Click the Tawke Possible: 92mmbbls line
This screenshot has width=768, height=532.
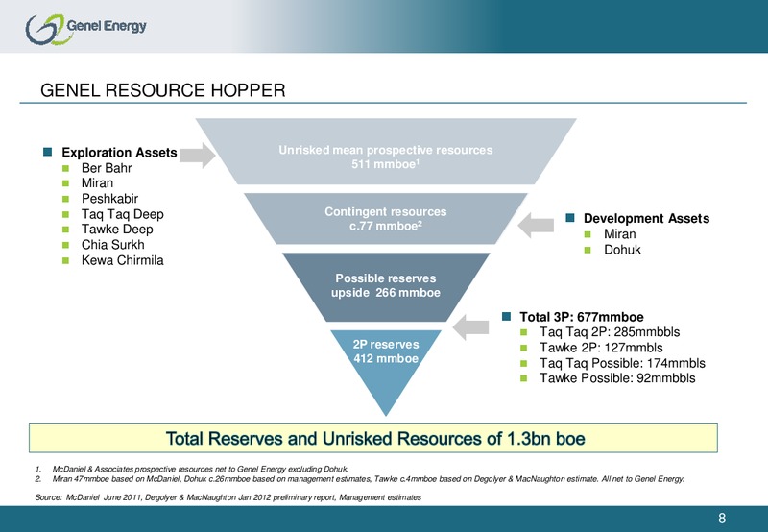point(617,378)
